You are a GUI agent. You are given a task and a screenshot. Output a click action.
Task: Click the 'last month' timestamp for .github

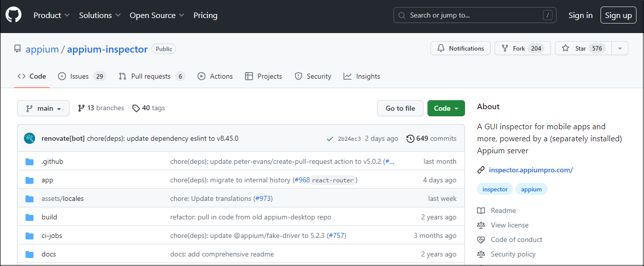(440, 161)
